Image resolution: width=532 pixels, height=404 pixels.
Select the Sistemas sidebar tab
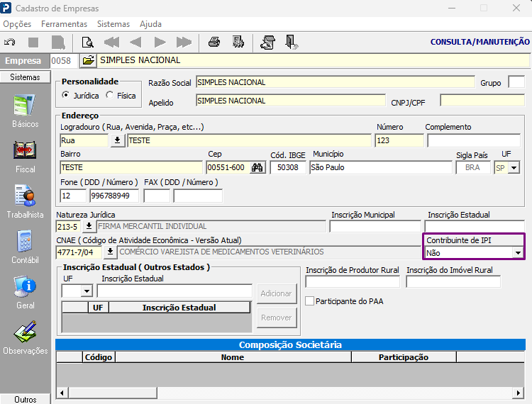point(25,77)
